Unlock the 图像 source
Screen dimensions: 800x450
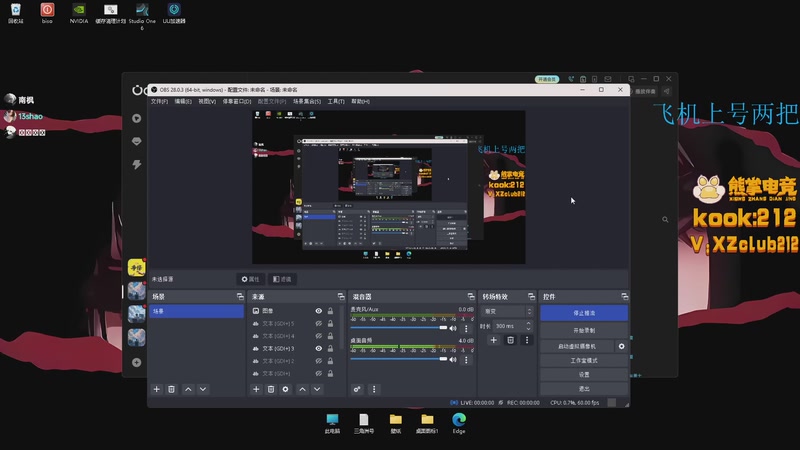click(330, 311)
